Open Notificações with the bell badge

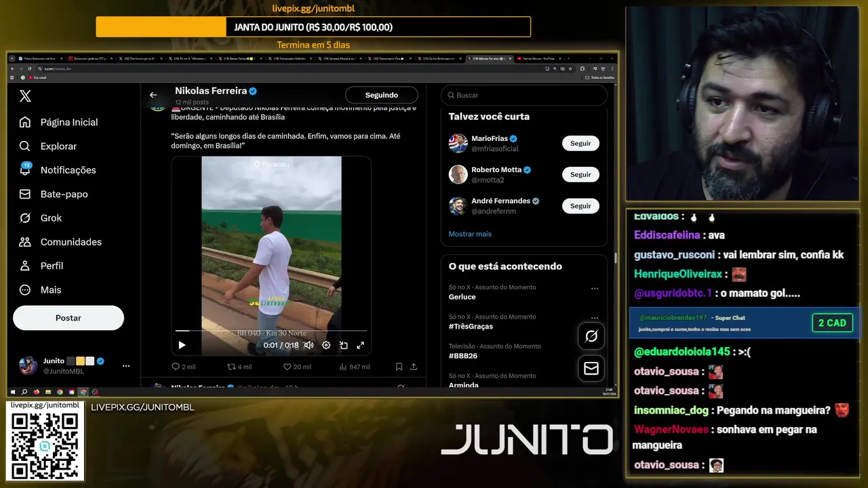point(58,170)
